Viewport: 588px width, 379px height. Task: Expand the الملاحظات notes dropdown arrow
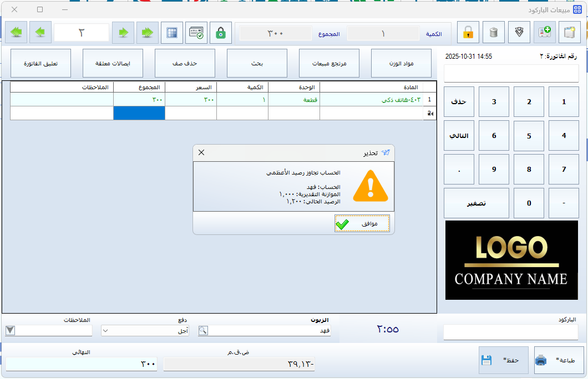click(11, 331)
